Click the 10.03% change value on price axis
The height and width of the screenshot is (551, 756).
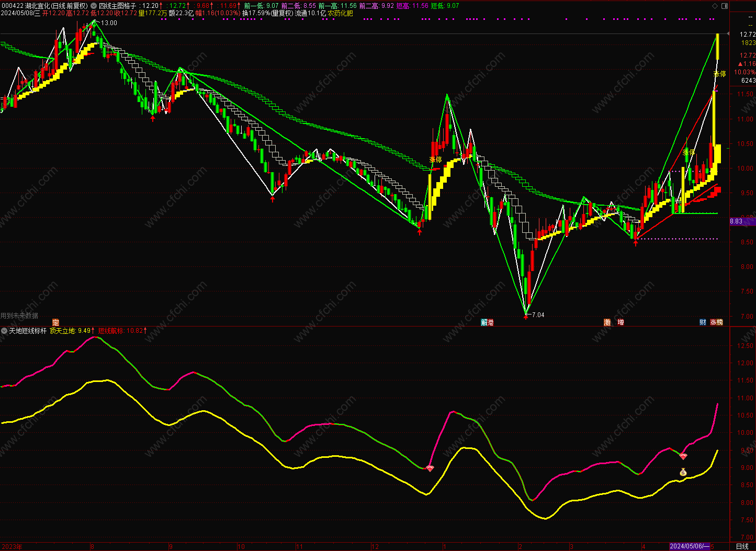tap(744, 72)
